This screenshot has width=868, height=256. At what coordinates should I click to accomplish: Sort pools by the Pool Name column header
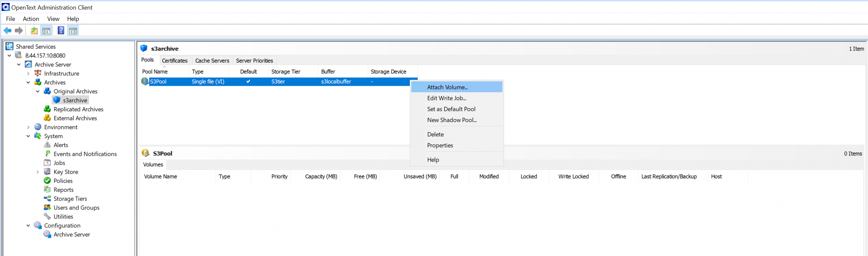point(164,72)
